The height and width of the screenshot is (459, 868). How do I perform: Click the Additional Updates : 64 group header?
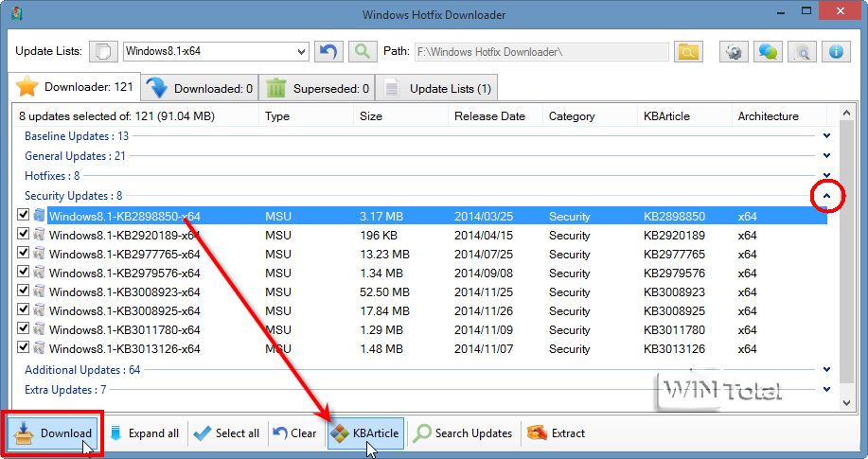coord(82,370)
